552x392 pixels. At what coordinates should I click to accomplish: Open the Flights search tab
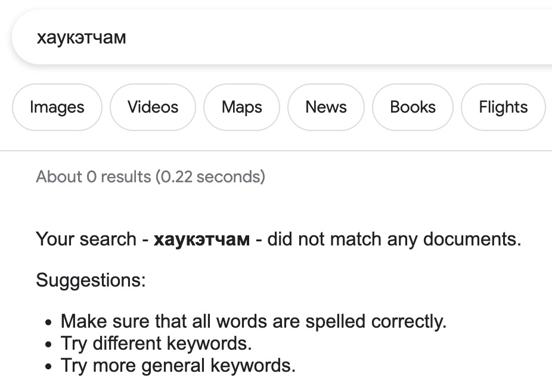point(503,107)
